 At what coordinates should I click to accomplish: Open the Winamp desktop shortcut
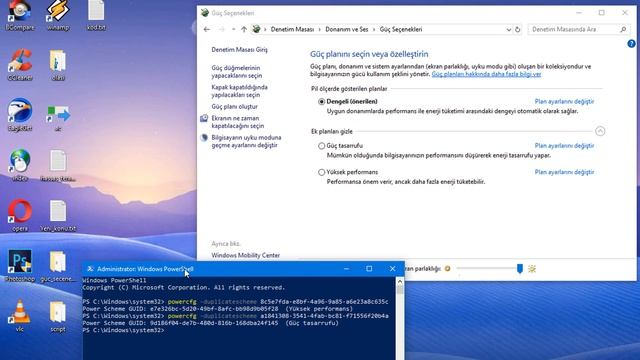click(58, 14)
